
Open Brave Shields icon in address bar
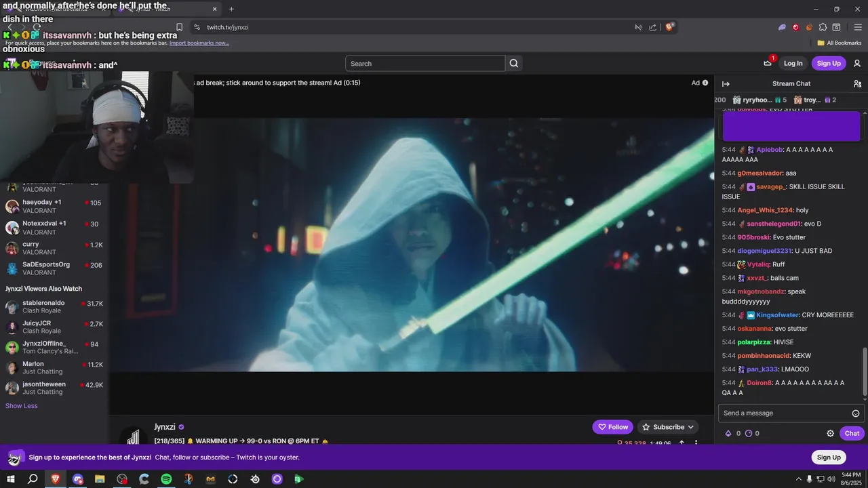pos(670,27)
